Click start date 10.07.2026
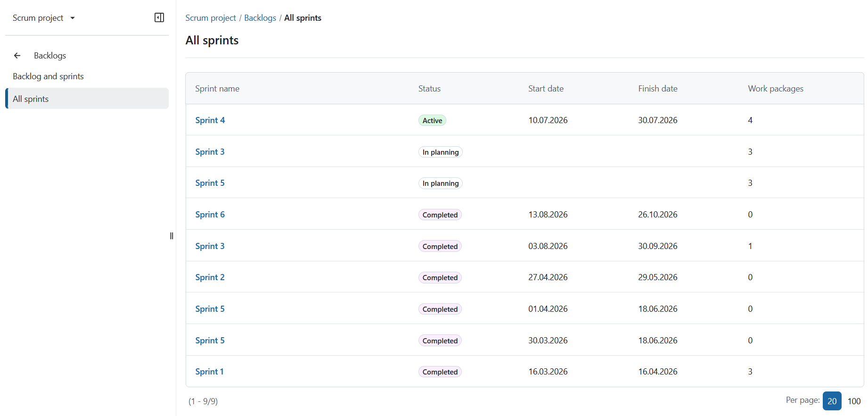868x416 pixels. click(548, 120)
